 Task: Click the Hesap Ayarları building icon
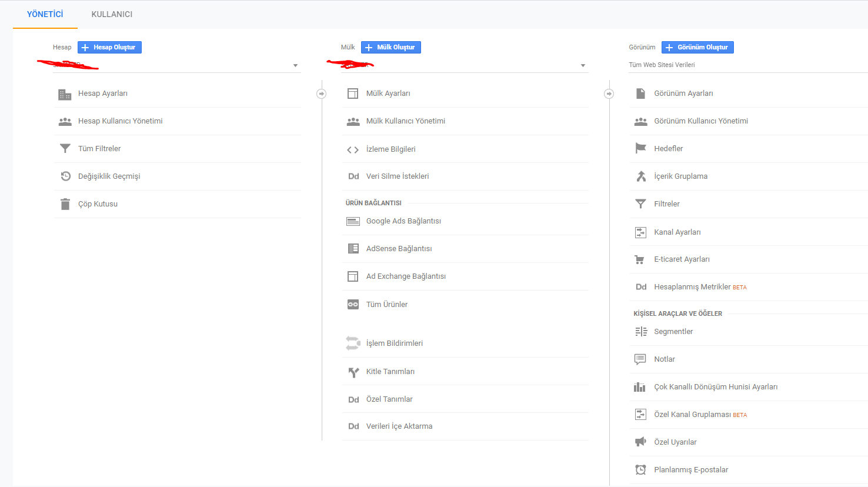[65, 94]
